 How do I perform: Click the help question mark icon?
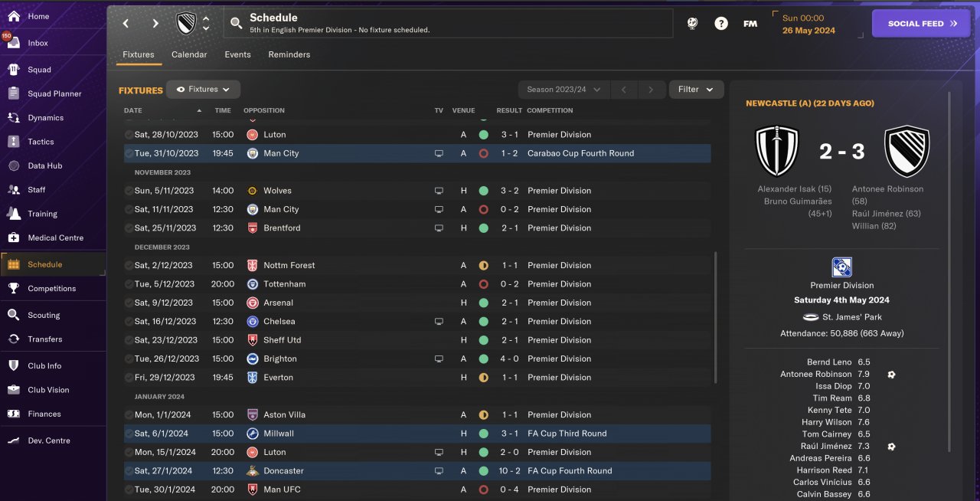tap(721, 24)
